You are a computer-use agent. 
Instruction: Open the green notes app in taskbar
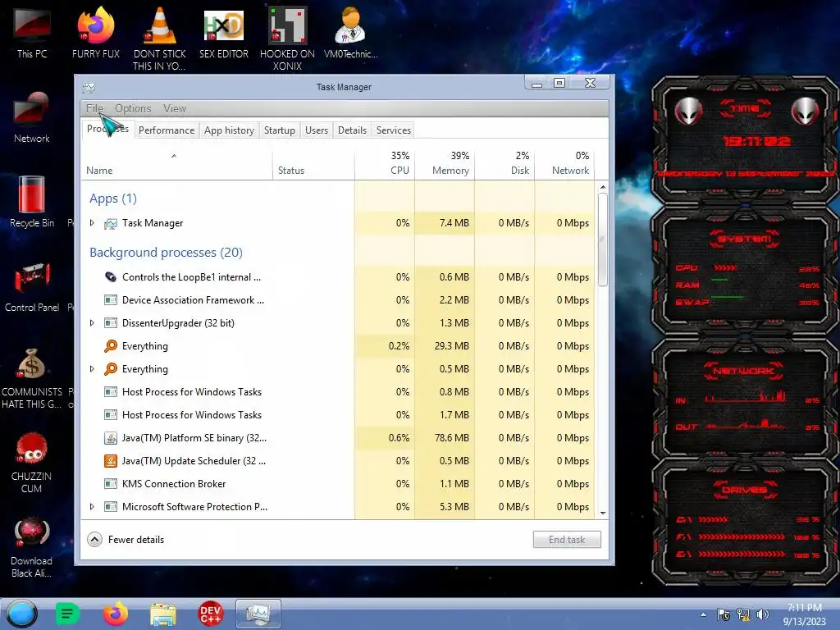click(x=67, y=614)
